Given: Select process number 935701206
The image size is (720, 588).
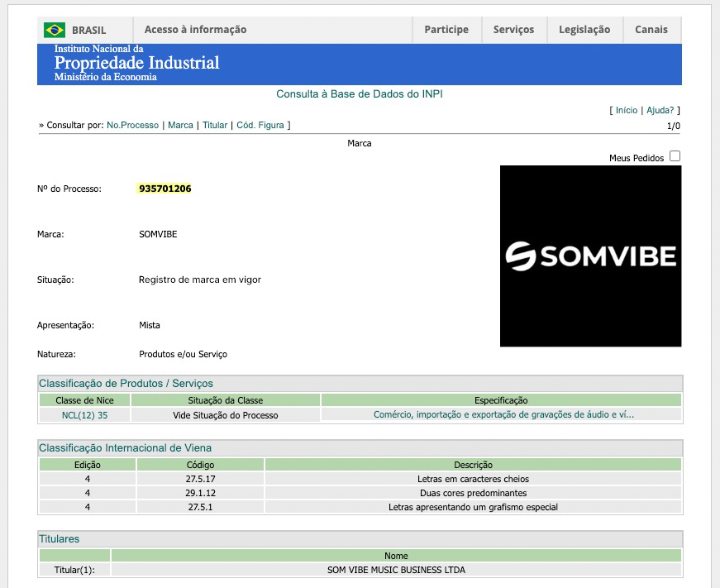Looking at the screenshot, I should (165, 189).
